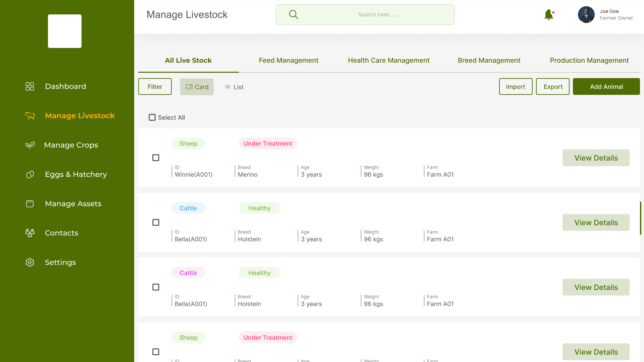Switch to Production Management tab
Image resolution: width=644 pixels, height=362 pixels.
click(589, 60)
